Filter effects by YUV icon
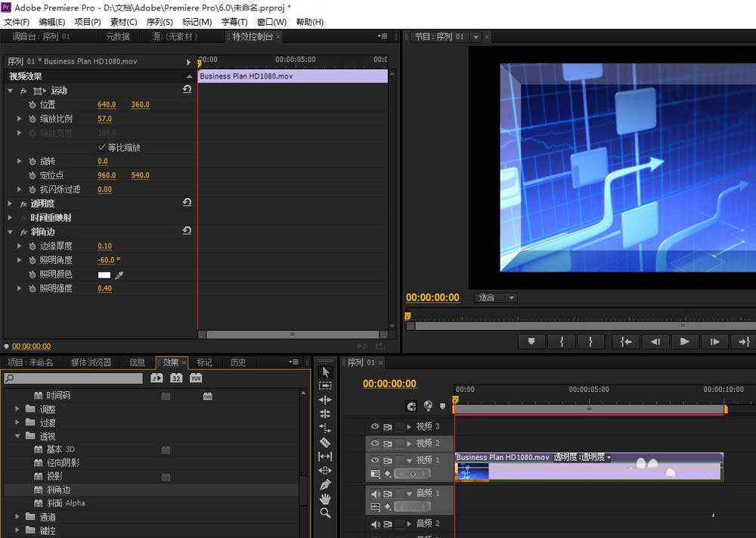Image resolution: width=756 pixels, height=538 pixels. 196,378
